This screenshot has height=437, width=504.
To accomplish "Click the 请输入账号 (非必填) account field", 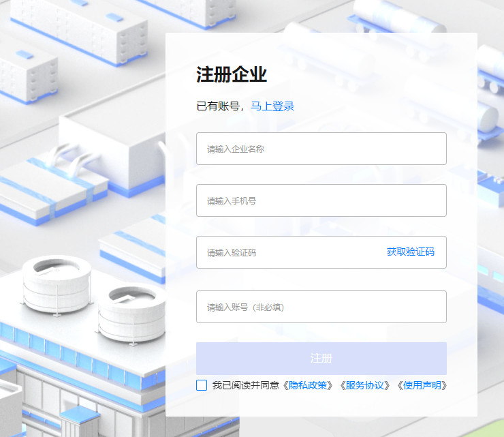I will pos(321,307).
